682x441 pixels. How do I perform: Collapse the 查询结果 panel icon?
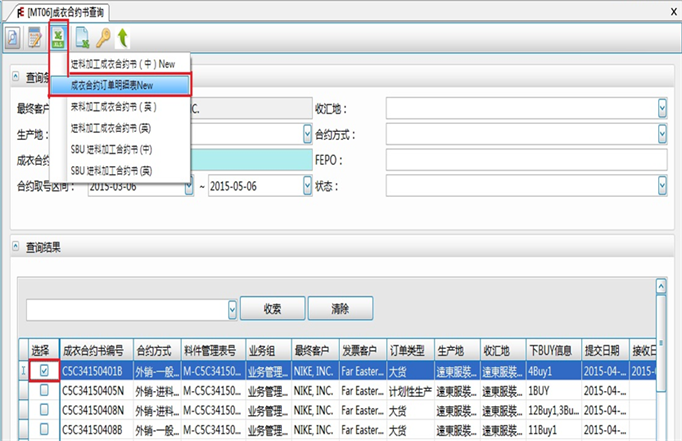point(15,245)
